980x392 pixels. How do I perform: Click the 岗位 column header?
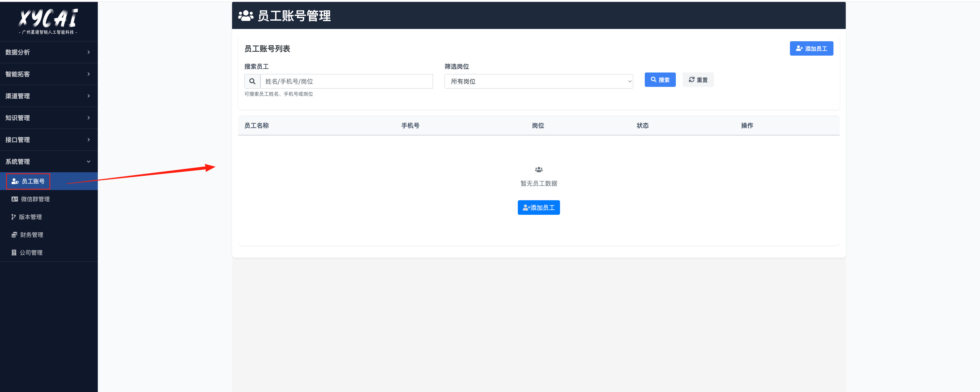(538, 126)
